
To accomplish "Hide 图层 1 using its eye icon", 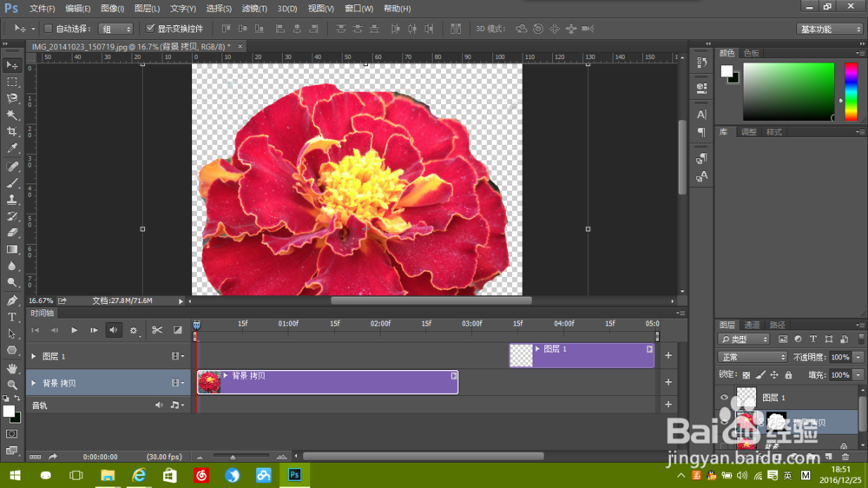I will (x=725, y=397).
